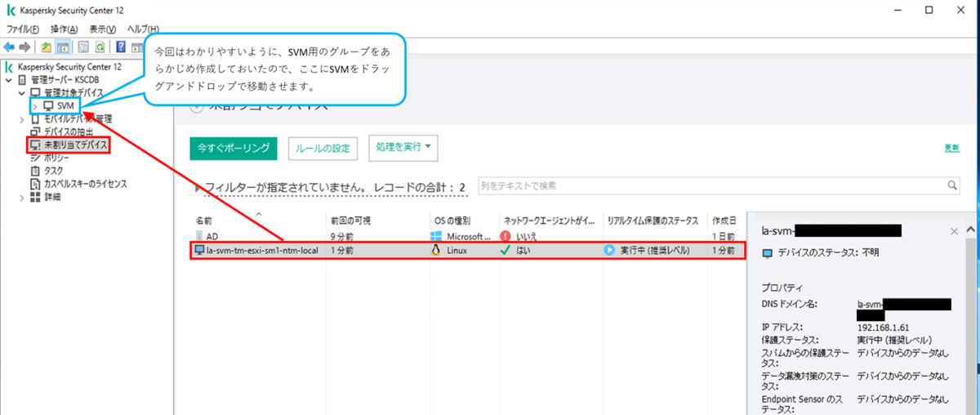980x415 pixels.
Task: Sort by the OSの種別 column header
Action: pyautogui.click(x=463, y=221)
